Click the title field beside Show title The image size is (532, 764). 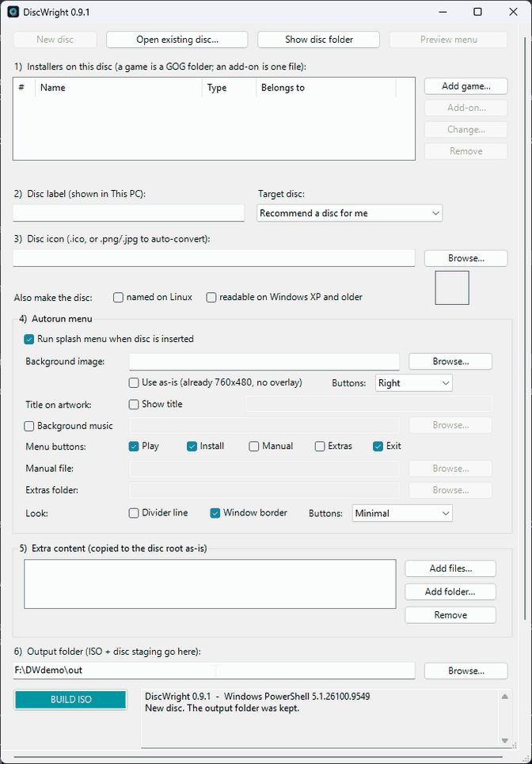tap(369, 404)
